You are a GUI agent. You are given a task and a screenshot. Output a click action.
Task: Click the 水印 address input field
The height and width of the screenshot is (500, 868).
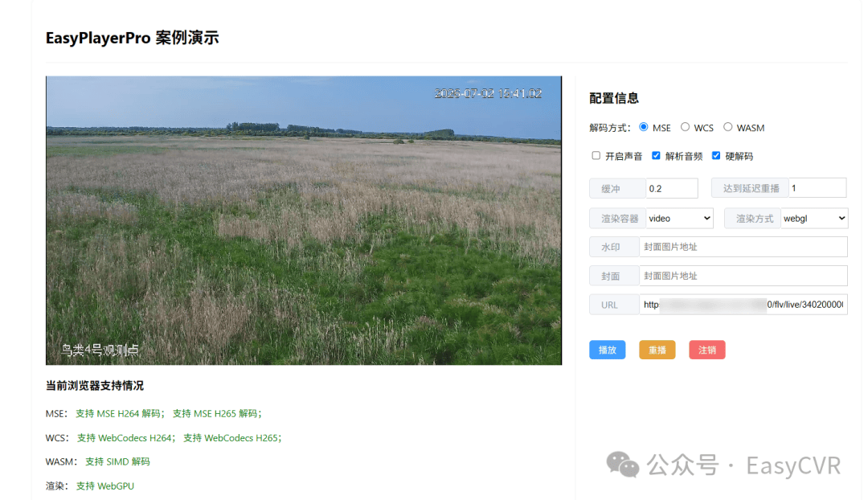(743, 247)
